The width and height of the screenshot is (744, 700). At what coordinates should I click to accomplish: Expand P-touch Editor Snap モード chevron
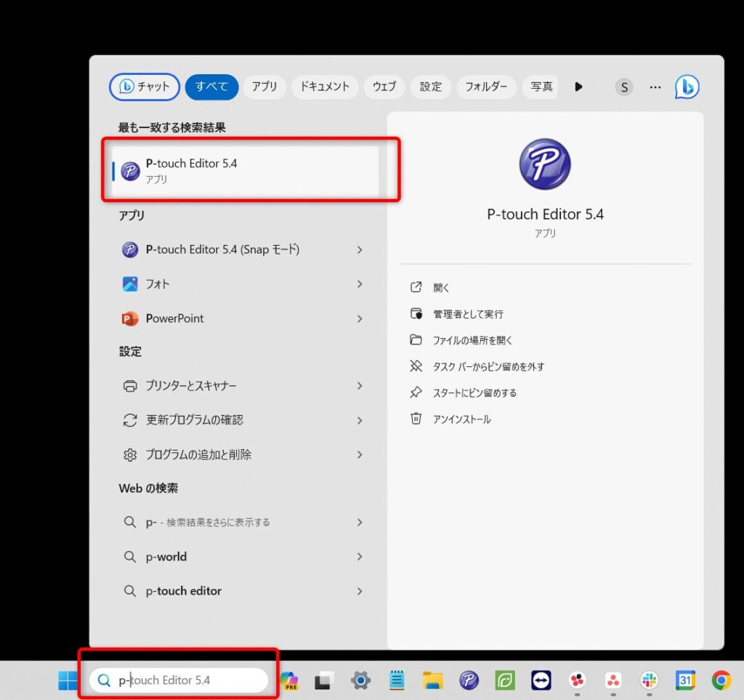click(x=360, y=249)
